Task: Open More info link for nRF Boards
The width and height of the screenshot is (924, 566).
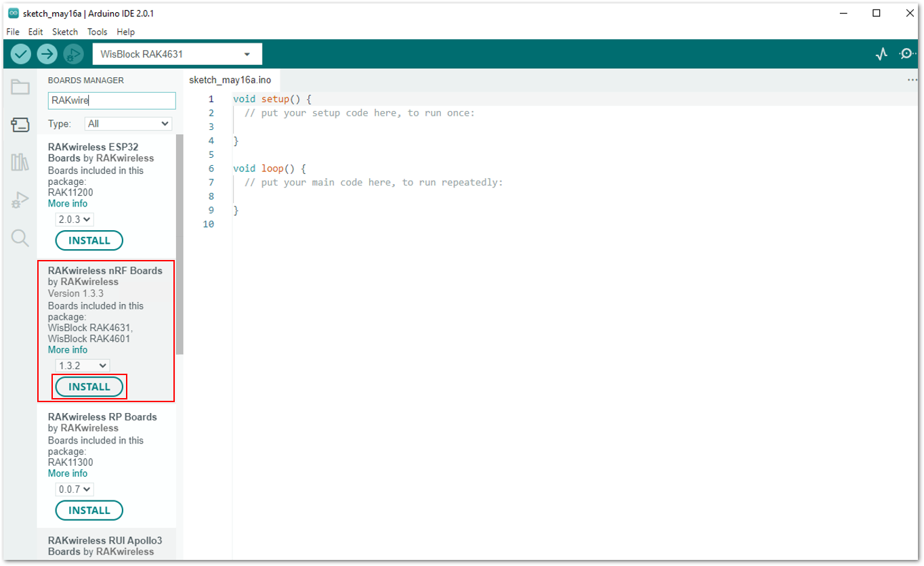Action: pyautogui.click(x=68, y=350)
